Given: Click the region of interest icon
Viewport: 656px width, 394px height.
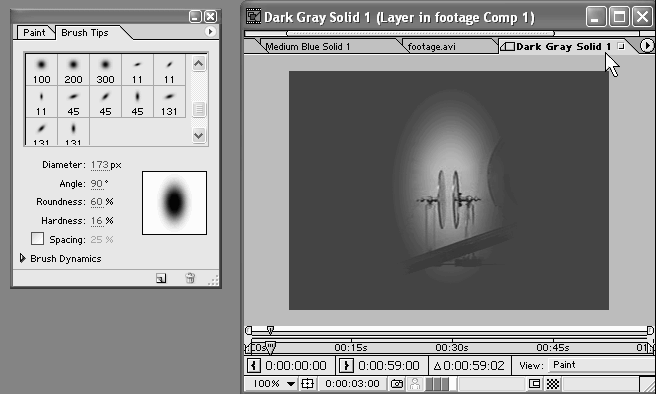Looking at the screenshot, I should tap(534, 384).
